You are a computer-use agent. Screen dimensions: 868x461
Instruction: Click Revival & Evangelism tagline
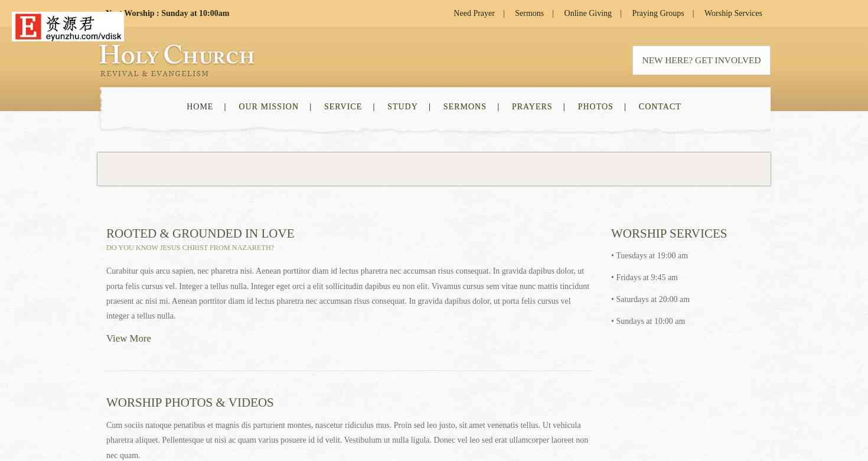click(155, 74)
